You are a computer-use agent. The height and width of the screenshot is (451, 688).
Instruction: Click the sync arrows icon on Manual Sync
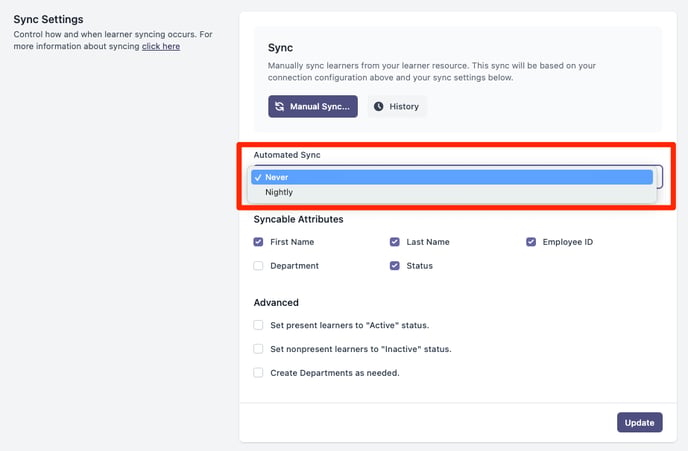280,106
